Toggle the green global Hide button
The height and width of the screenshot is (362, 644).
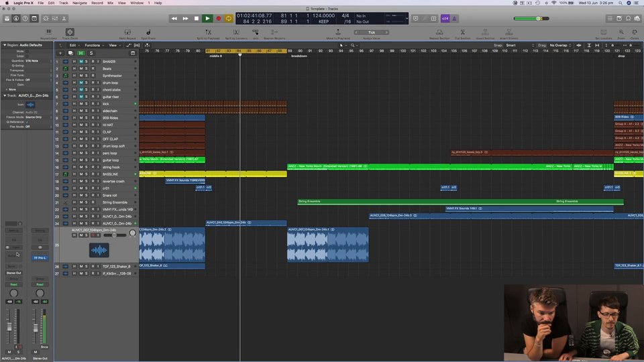click(81, 53)
